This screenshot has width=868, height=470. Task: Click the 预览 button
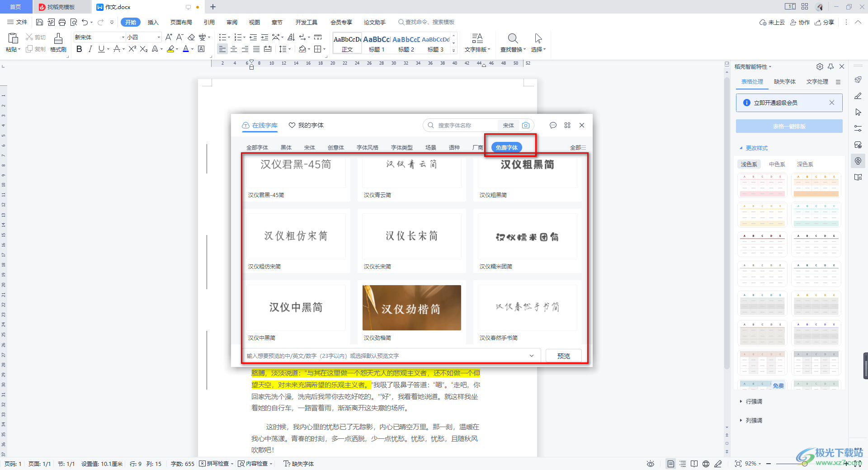click(x=563, y=356)
